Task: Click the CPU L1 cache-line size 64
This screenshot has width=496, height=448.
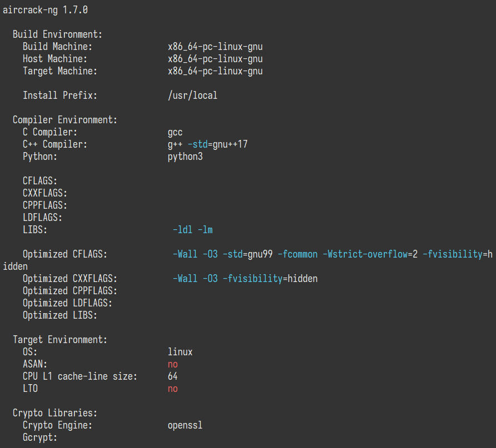Action: (173, 376)
